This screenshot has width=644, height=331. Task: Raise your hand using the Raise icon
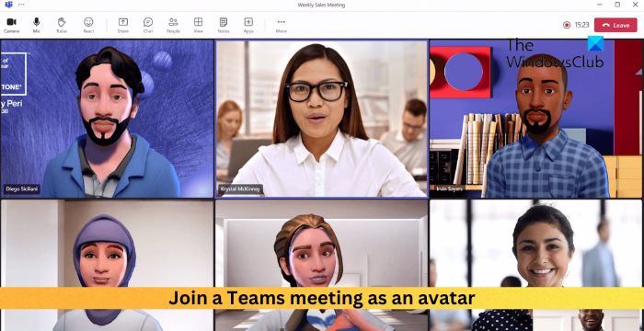coord(62,25)
